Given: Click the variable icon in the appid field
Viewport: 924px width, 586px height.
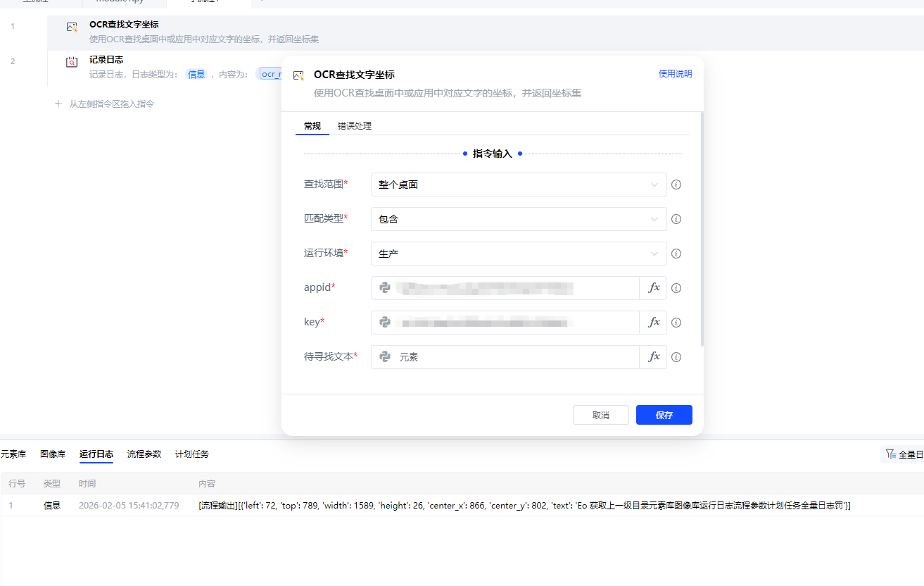Looking at the screenshot, I should click(384, 287).
